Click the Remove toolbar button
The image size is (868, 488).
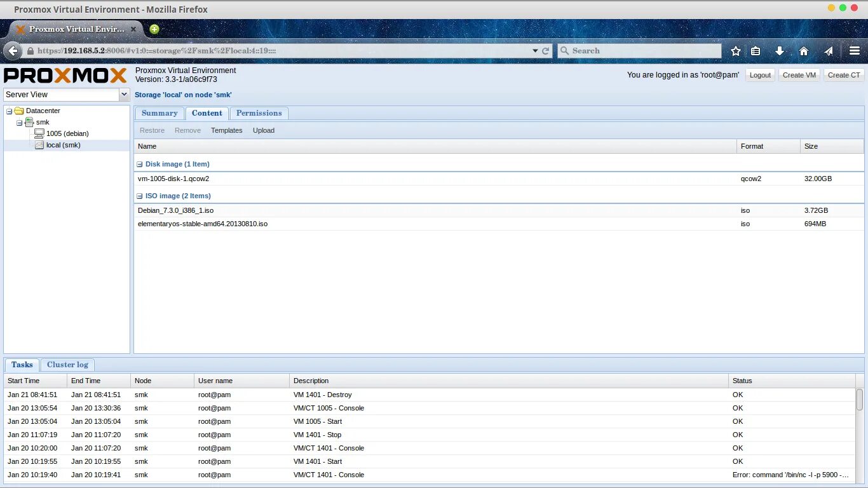point(187,130)
